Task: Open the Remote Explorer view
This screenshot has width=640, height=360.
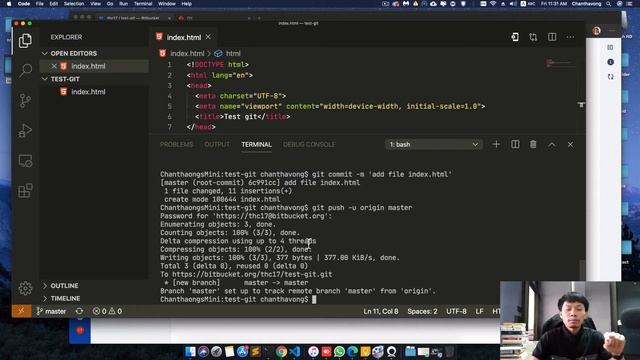Action: [25, 161]
